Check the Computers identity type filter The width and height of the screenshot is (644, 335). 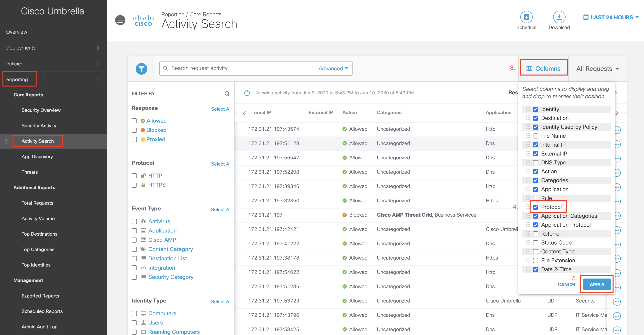pyautogui.click(x=134, y=314)
